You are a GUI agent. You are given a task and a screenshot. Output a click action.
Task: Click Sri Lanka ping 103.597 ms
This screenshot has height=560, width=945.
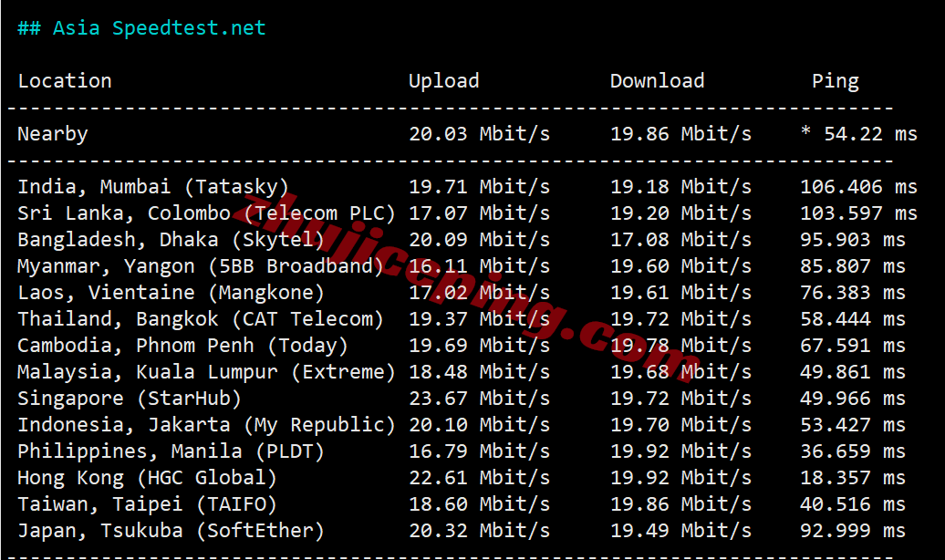[x=858, y=213]
